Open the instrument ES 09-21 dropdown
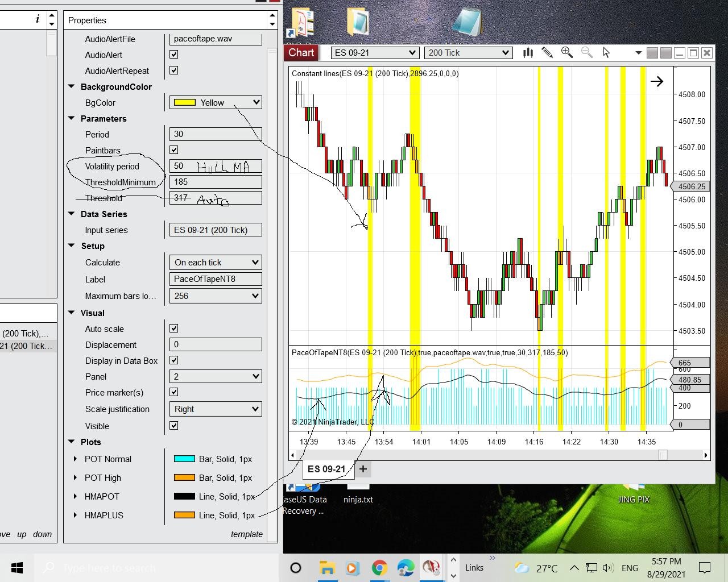 click(x=375, y=53)
